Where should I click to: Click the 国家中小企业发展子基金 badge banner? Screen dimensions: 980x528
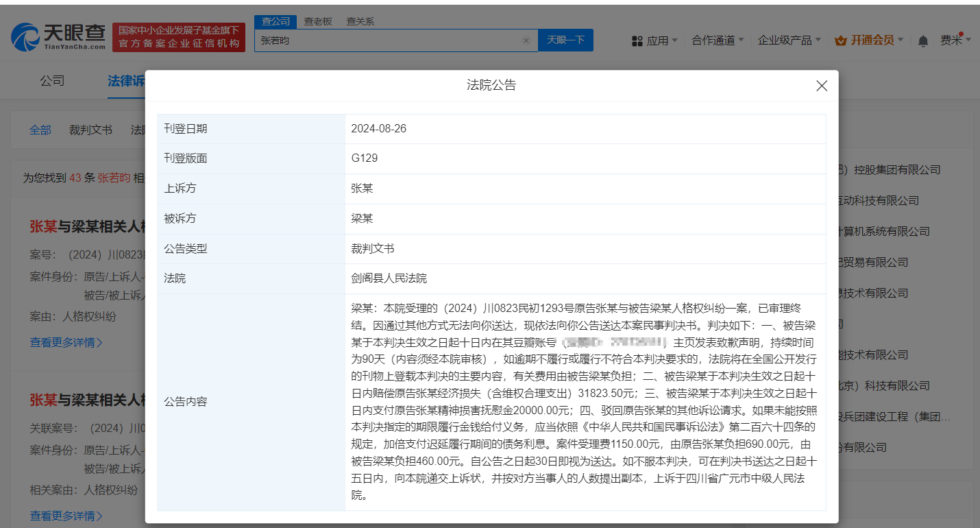(x=179, y=36)
